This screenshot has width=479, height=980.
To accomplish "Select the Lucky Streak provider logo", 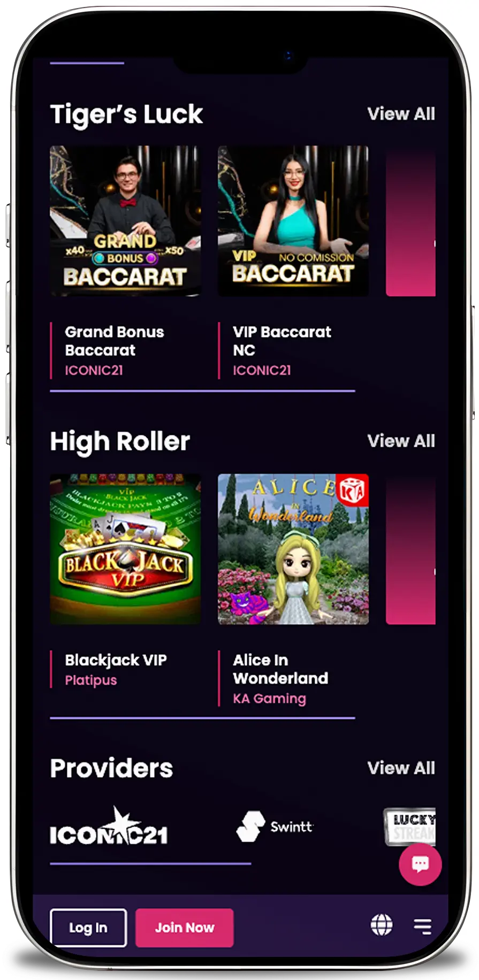I will click(410, 826).
